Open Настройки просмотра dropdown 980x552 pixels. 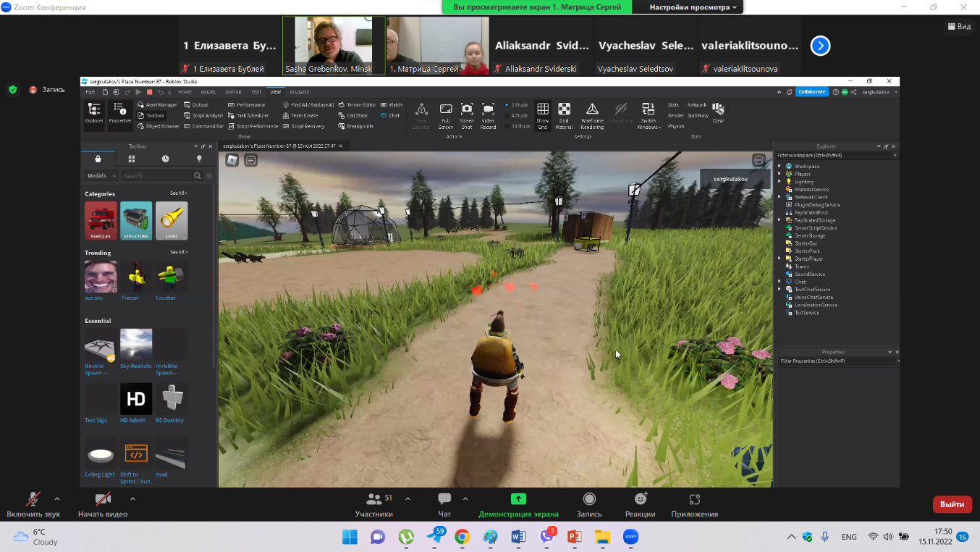point(693,7)
